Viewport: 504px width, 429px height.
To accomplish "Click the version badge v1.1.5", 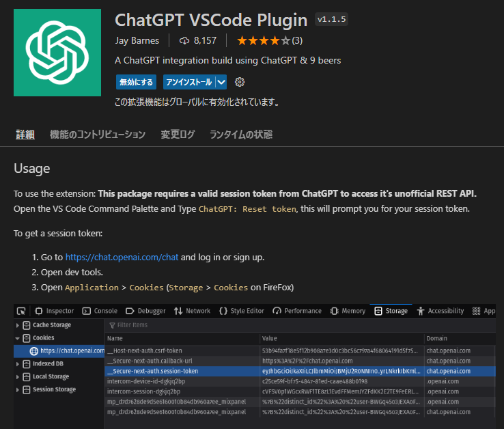I will (x=331, y=19).
